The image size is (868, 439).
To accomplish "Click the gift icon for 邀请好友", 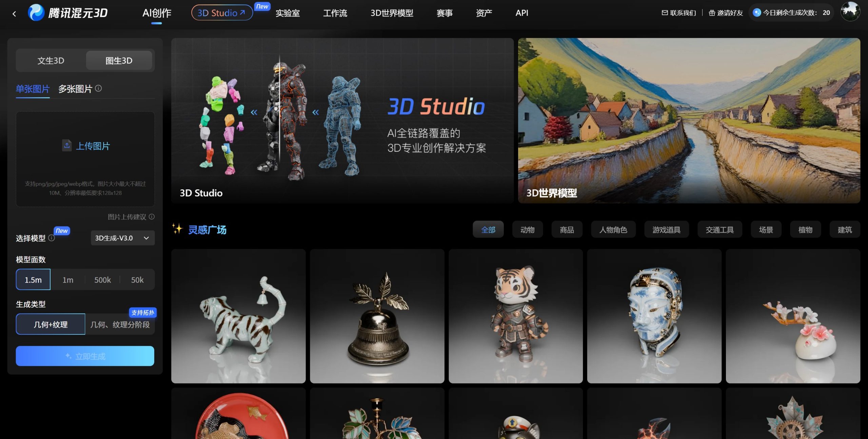I will point(712,13).
